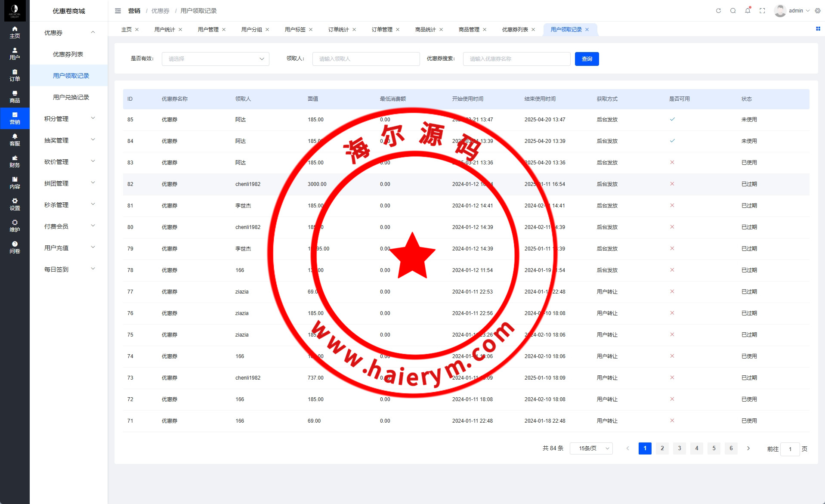Viewport: 825px width, 504px height.
Task: Open the notification bell icon
Action: point(748,11)
